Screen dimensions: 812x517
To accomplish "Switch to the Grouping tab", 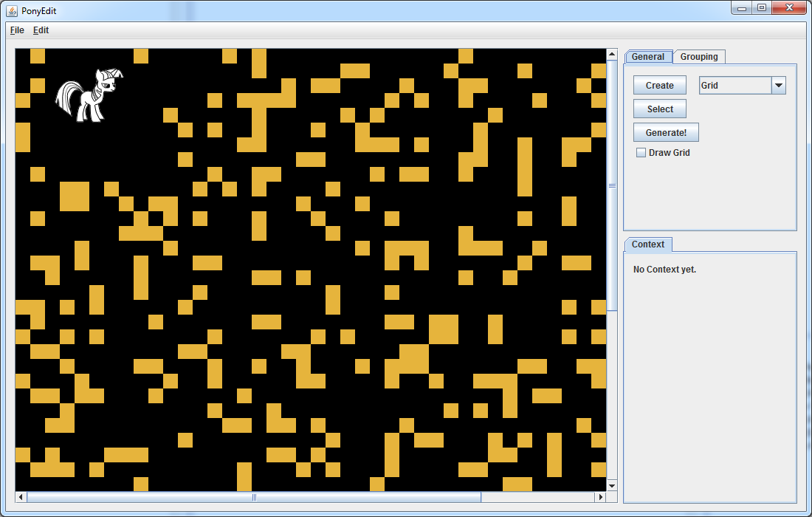I will [x=698, y=56].
